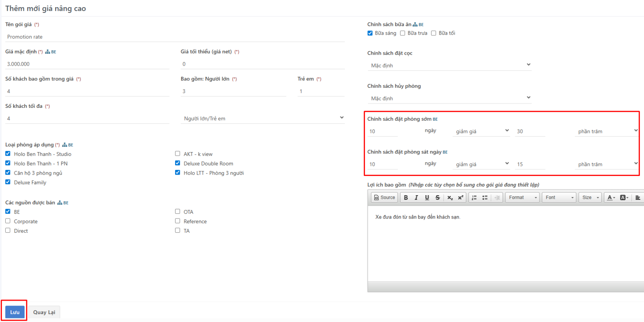Click the Quay Lại button

pos(44,312)
